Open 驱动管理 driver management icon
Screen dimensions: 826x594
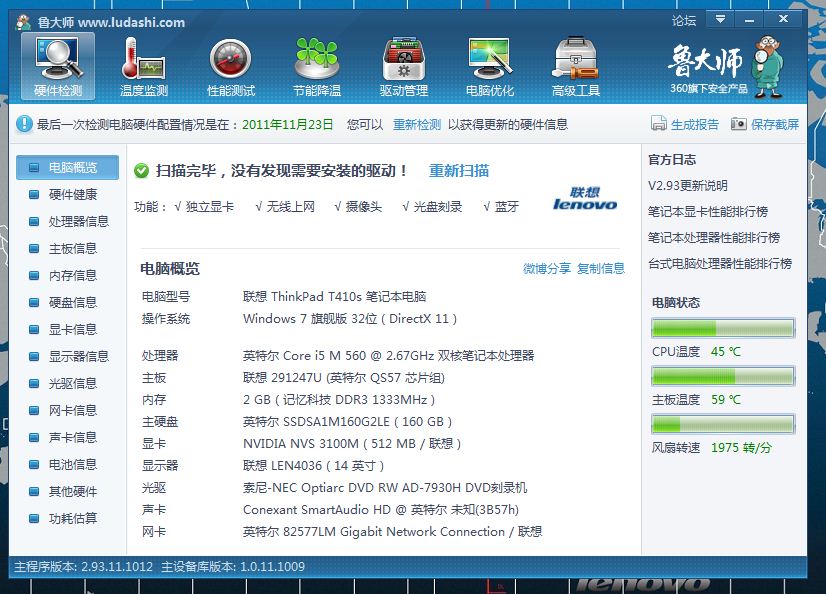pos(404,66)
